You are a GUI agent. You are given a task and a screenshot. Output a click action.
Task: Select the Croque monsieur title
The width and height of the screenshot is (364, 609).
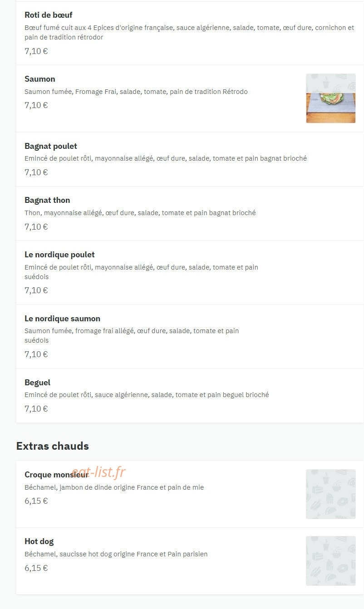tap(56, 475)
